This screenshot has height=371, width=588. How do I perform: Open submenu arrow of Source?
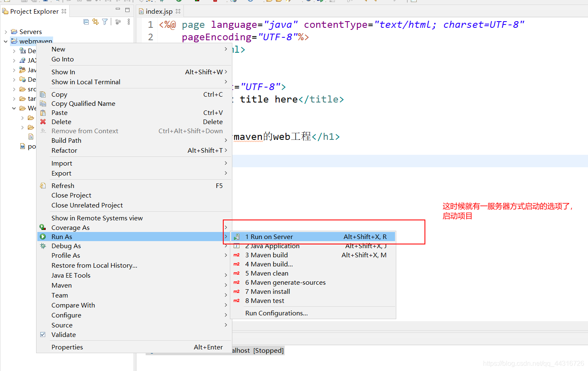pos(226,325)
